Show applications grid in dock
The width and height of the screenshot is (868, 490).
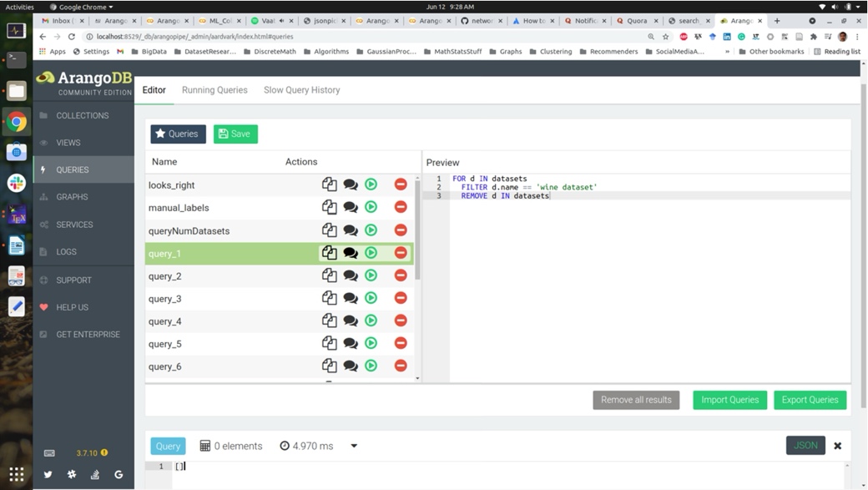click(16, 474)
